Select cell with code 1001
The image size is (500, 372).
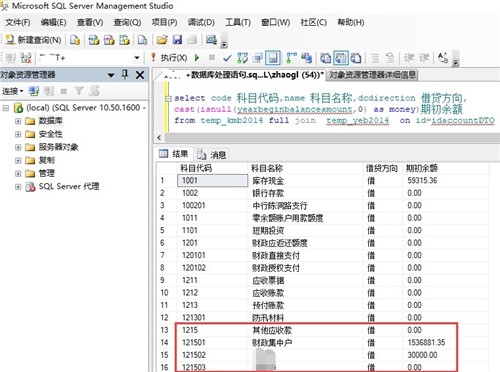[212, 180]
